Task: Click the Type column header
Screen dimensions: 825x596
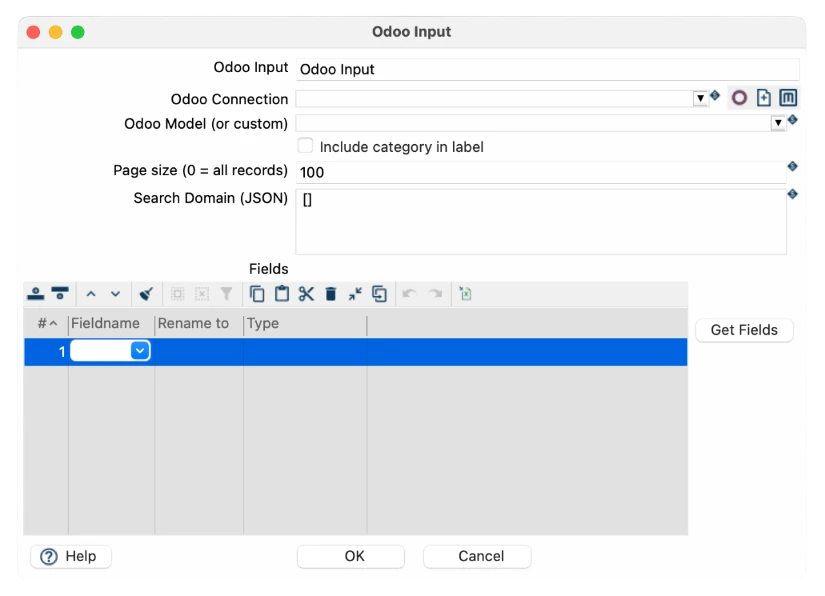Action: pos(304,324)
